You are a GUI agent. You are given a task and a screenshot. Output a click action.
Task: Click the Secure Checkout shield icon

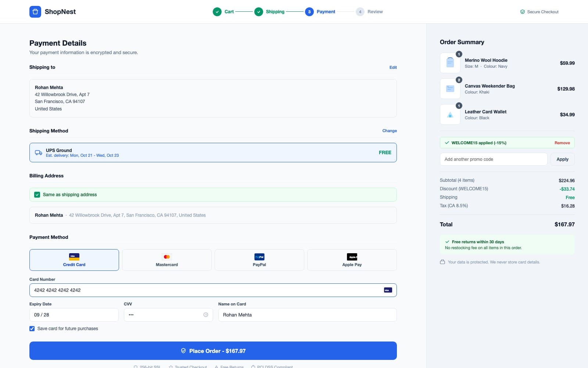pyautogui.click(x=523, y=12)
